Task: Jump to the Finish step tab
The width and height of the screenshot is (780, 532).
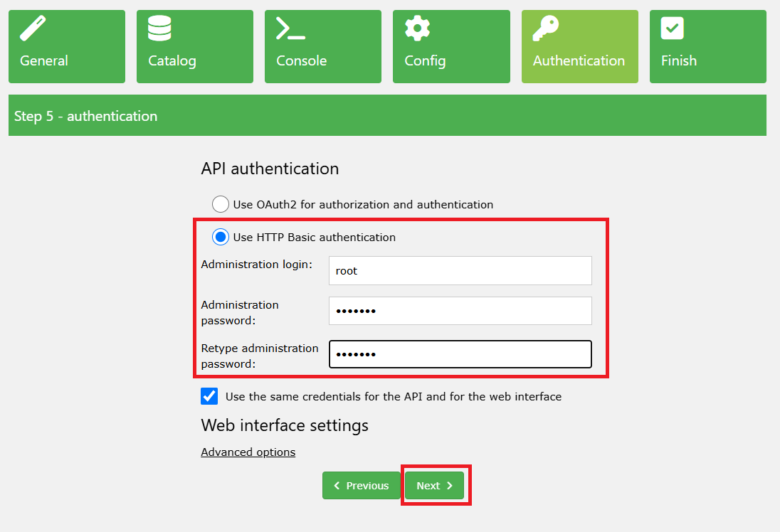Action: [x=708, y=46]
